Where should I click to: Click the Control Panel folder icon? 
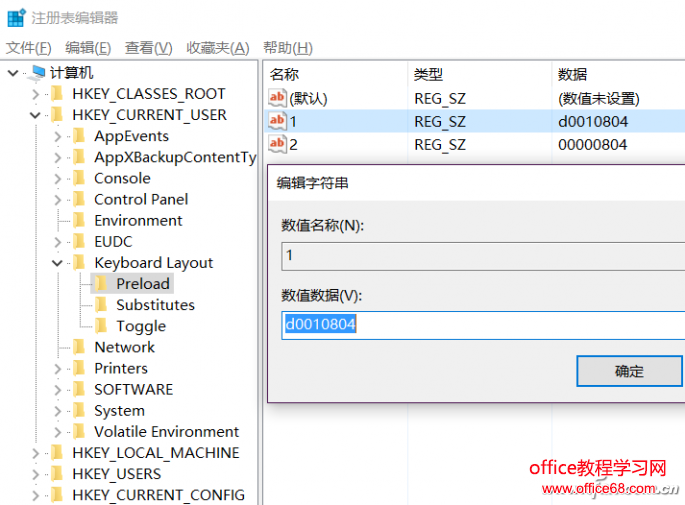79,199
